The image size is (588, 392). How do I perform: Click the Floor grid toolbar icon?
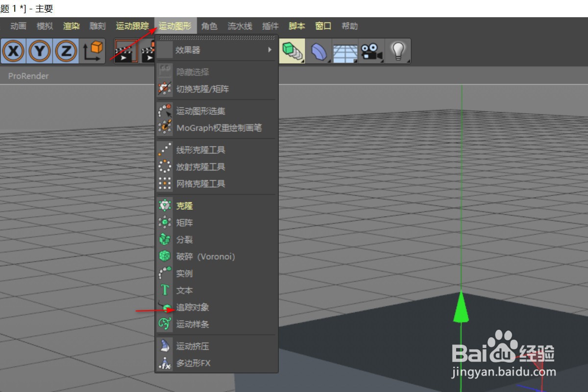point(345,50)
